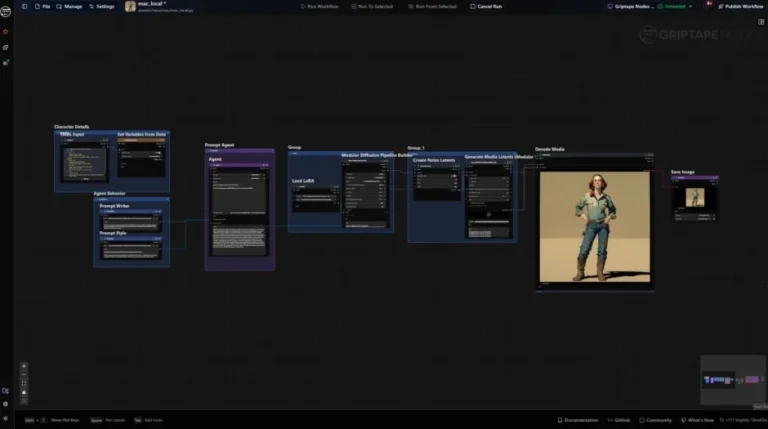
Task: Select the Decode Media node title
Action: pos(550,149)
